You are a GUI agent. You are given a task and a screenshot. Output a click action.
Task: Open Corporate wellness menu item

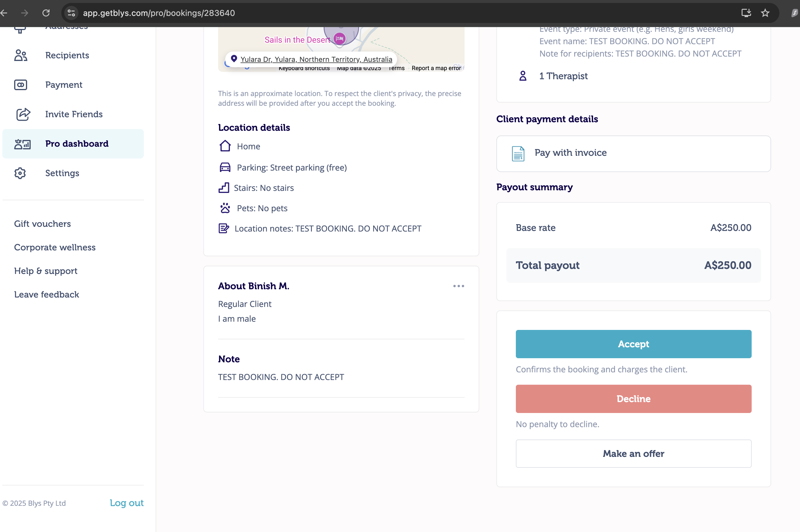pyautogui.click(x=55, y=247)
